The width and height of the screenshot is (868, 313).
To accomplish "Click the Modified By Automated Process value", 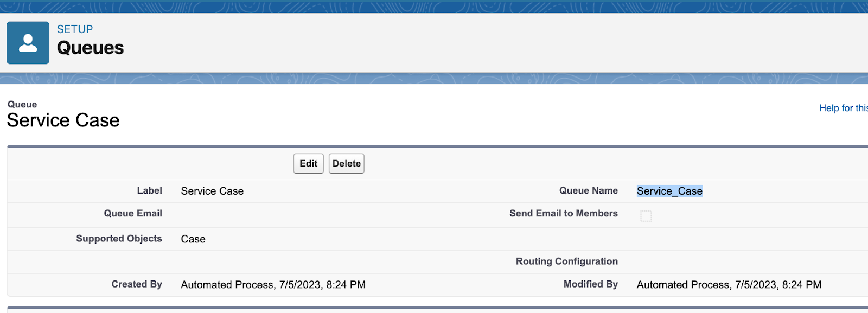I will click(729, 285).
